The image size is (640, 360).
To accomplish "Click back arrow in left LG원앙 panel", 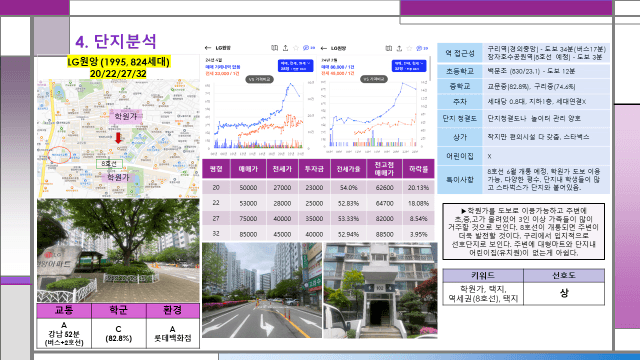I will point(208,48).
